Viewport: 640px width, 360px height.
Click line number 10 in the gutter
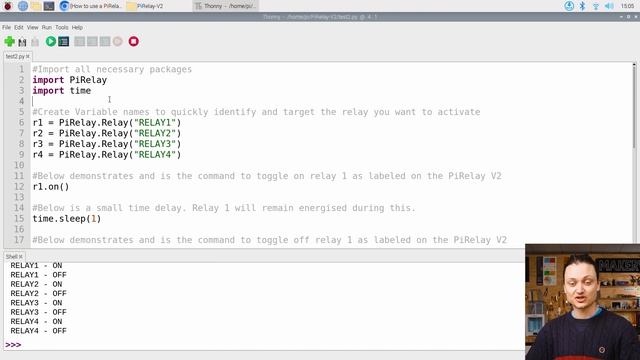tap(19, 165)
